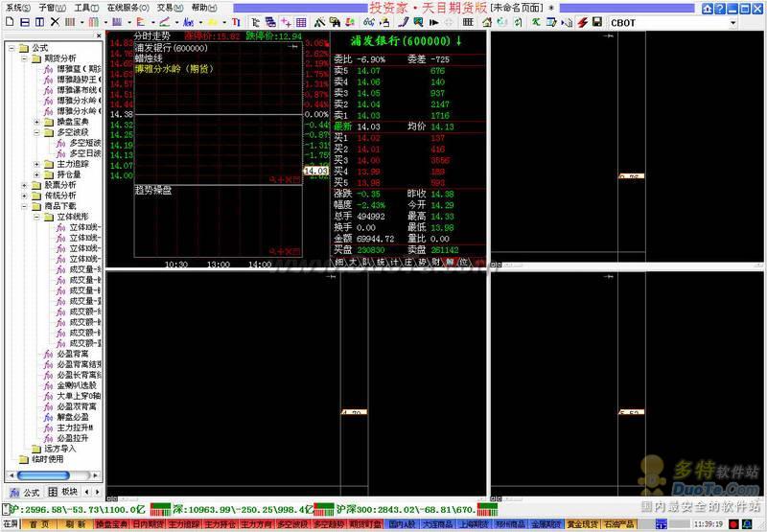Click the 趋势操盘 indicator panel label
Screen dimensions: 767x532
coord(153,190)
